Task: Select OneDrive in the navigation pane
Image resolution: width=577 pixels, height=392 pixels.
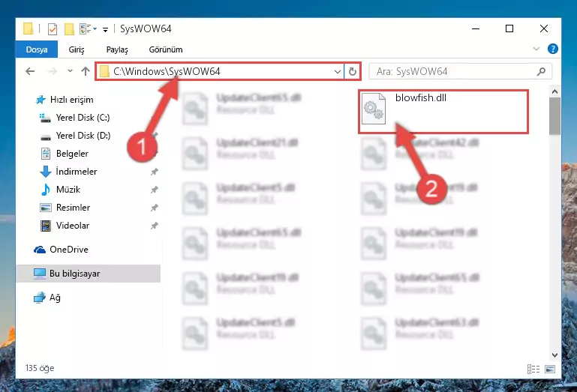Action: point(61,250)
